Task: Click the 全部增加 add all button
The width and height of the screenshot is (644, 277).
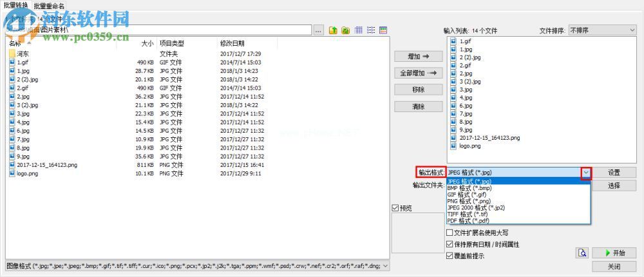Action: pos(419,73)
